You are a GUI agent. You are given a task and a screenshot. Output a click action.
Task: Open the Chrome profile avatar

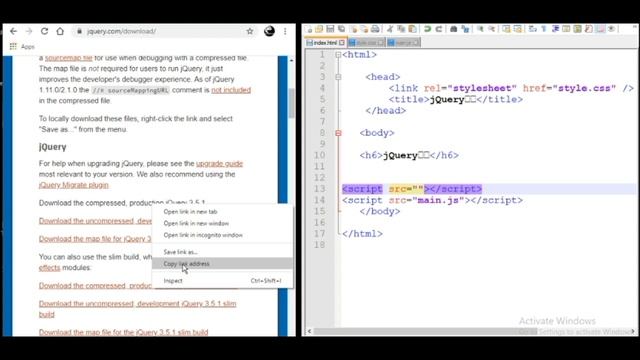click(x=269, y=31)
